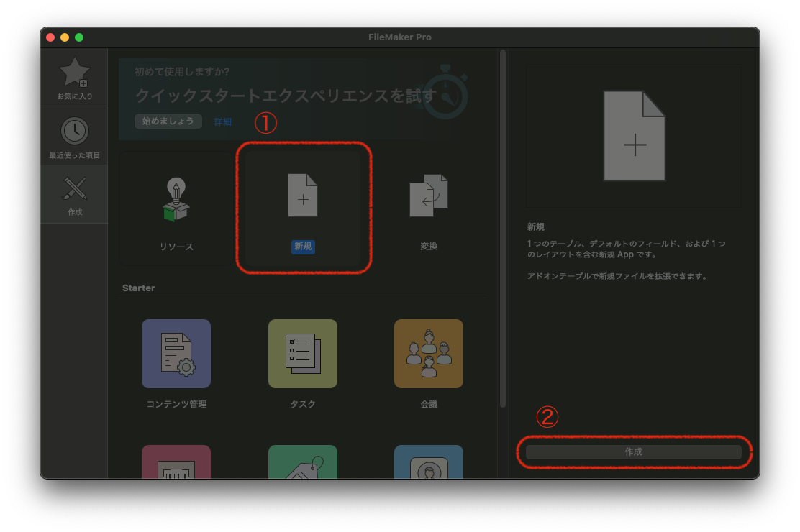Pick the barcode inventory starter template
Image resolution: width=800 pixels, height=532 pixels.
point(176,462)
